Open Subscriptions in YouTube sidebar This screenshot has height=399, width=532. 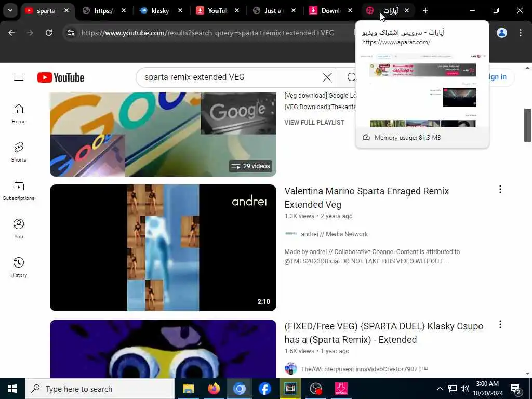point(19,191)
